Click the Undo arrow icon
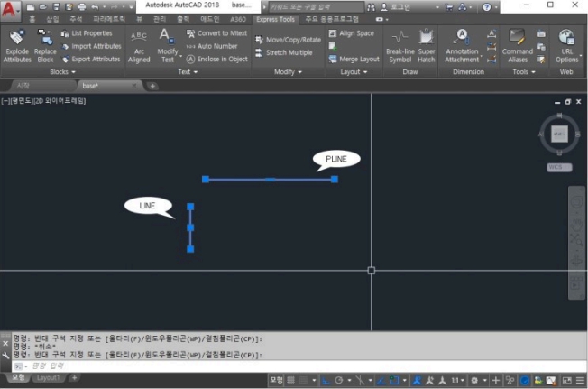 click(x=95, y=7)
